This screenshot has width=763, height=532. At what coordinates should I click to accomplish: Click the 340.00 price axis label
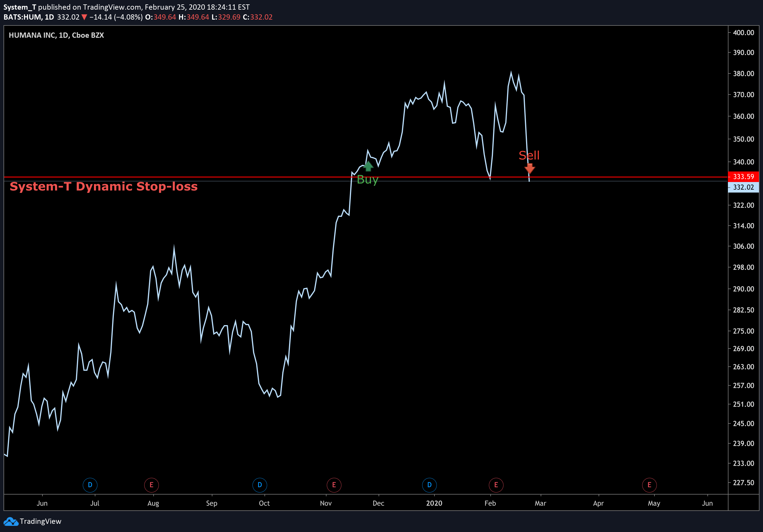click(743, 162)
